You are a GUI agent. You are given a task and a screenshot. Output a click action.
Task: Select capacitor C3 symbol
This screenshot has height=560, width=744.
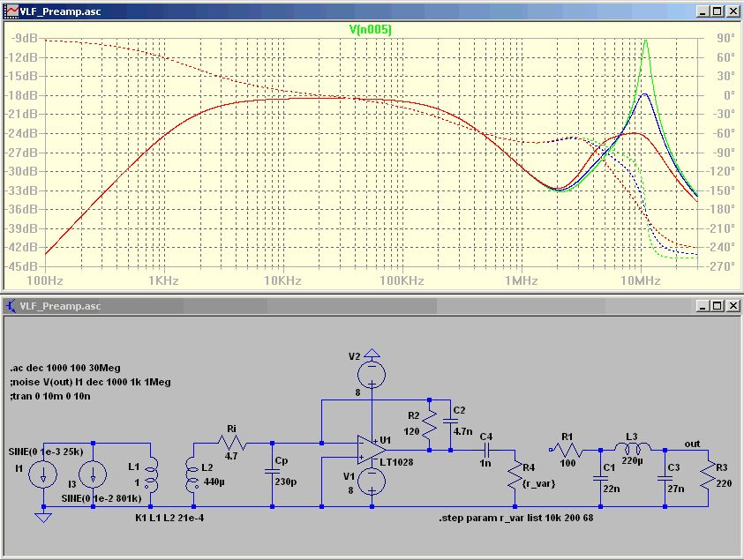point(665,479)
